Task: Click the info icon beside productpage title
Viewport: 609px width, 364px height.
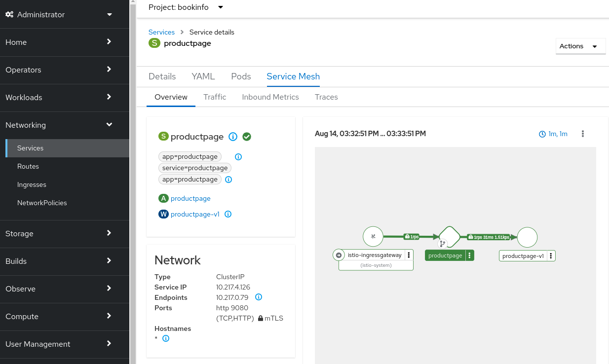Action: click(233, 137)
